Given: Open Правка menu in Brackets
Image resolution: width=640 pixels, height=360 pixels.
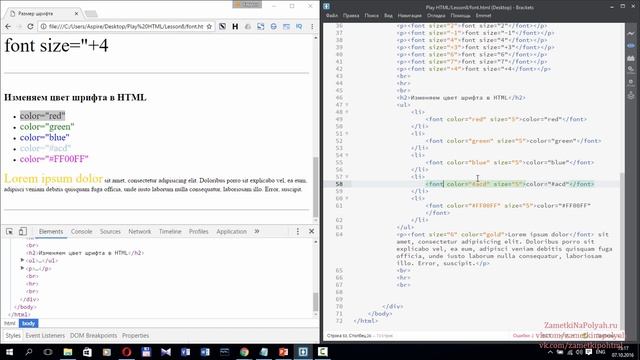Looking at the screenshot, I should tap(351, 16).
